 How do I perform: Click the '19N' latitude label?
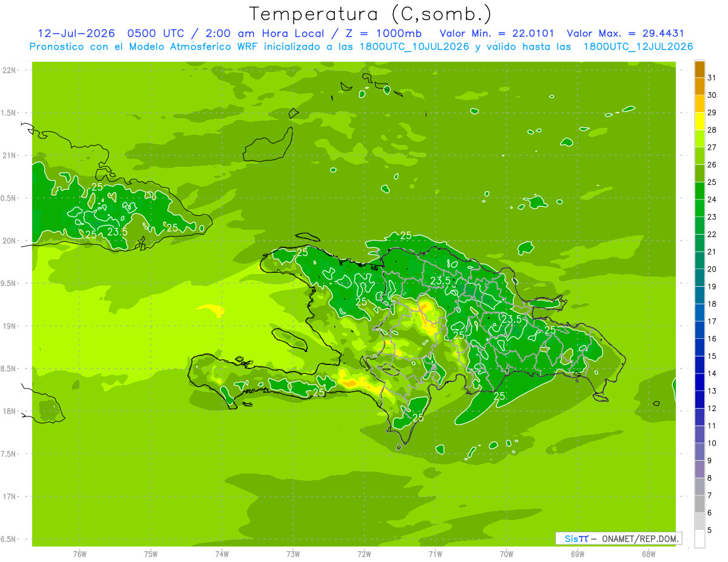(x=9, y=326)
